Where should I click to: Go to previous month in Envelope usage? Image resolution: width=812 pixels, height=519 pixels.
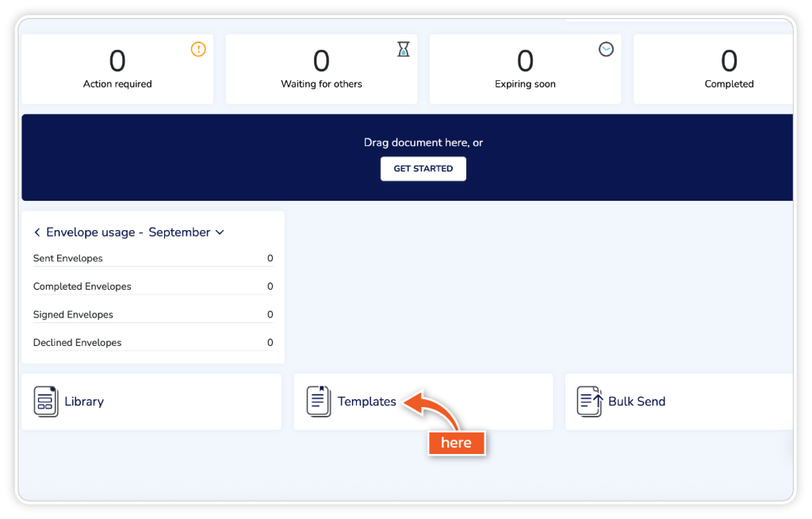point(37,233)
